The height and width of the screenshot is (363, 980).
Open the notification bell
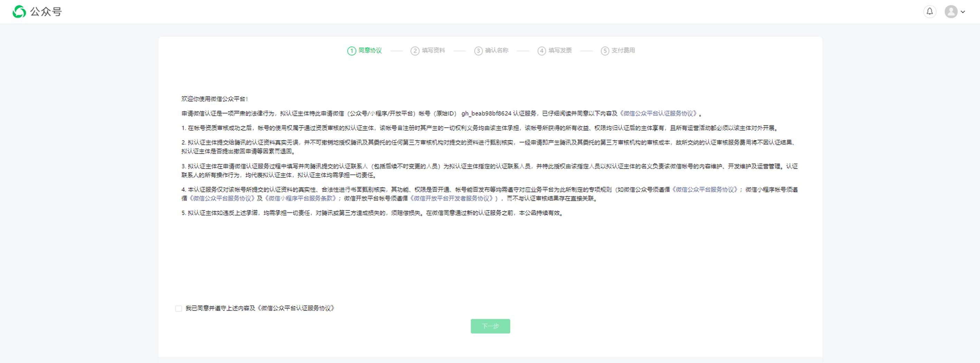click(x=930, y=11)
